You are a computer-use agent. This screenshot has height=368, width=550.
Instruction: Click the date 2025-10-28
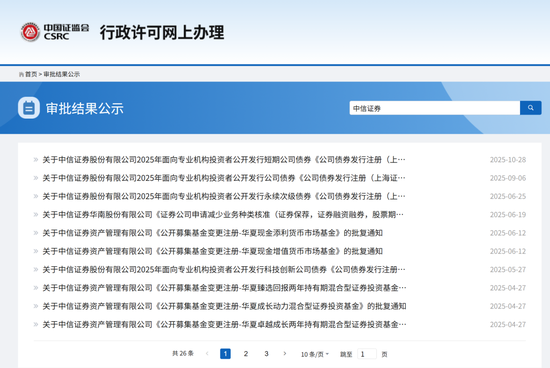(x=508, y=160)
